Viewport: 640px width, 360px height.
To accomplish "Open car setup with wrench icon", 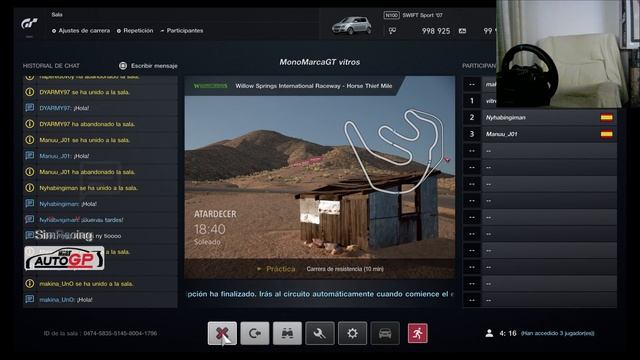I will coord(320,333).
